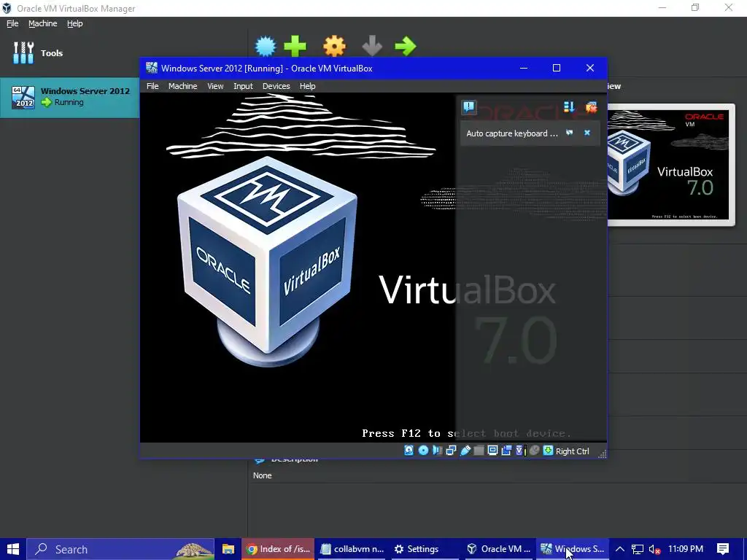This screenshot has width=747, height=560.
Task: Expand the system tray hidden icons chevron
Action: pyautogui.click(x=620, y=549)
